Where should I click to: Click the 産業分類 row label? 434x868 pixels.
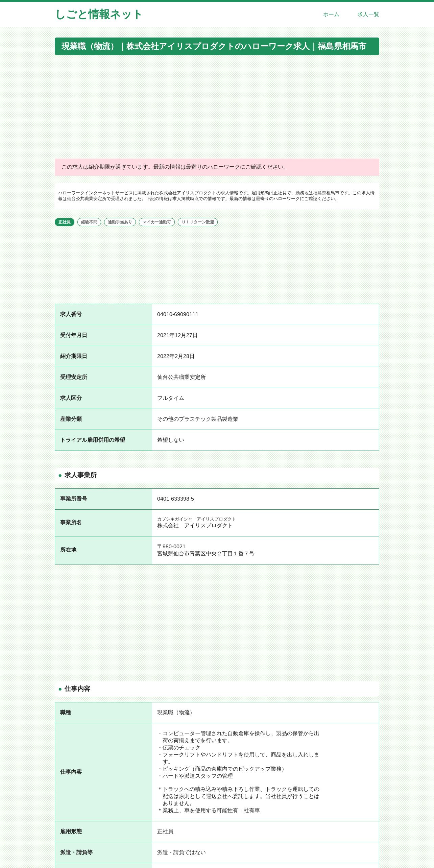[71, 419]
